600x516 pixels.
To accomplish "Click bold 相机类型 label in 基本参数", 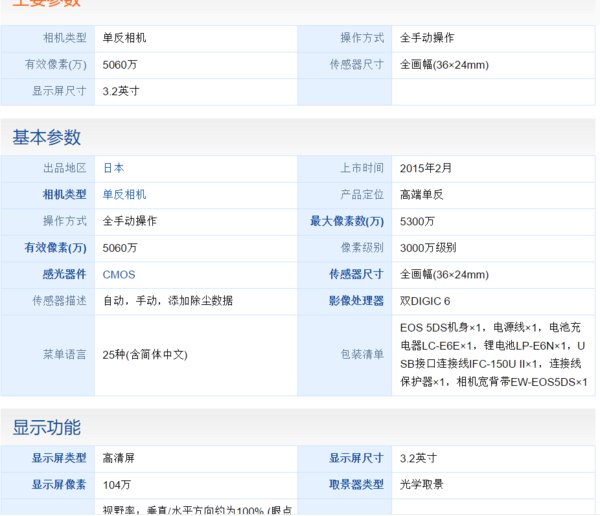I will click(x=64, y=194).
